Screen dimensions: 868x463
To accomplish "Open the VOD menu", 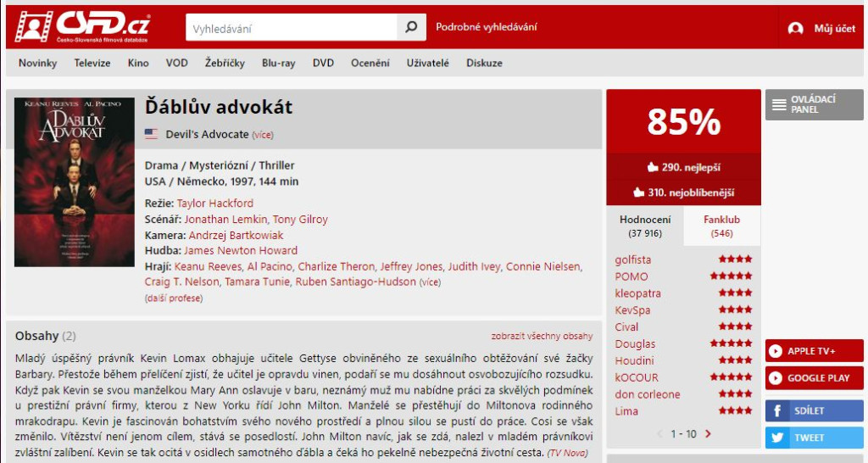I will pos(176,63).
